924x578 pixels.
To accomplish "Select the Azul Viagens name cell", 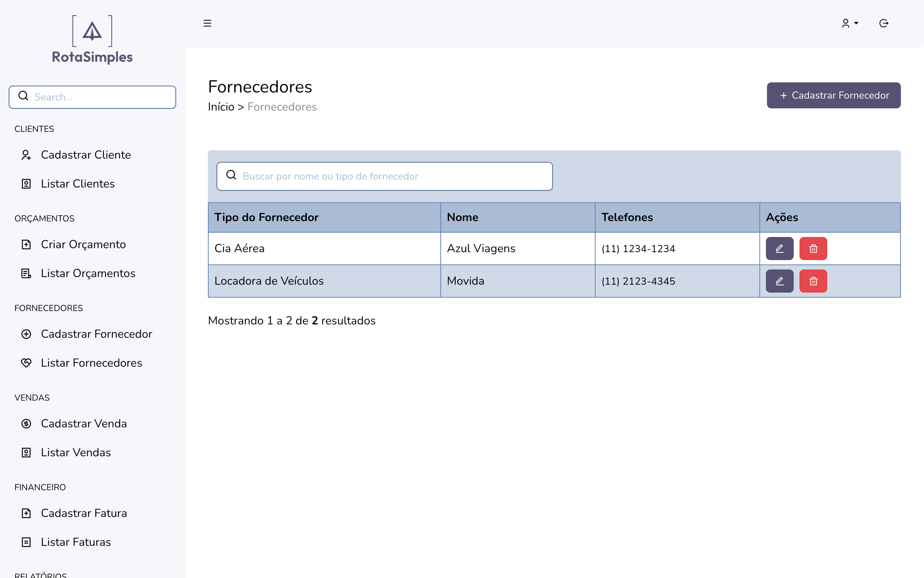I will pos(518,249).
